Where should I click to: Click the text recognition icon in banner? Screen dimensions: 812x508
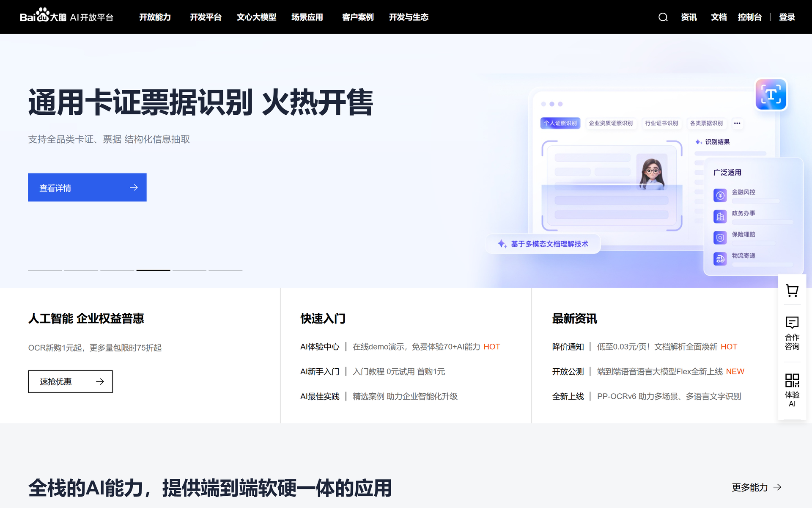(x=771, y=94)
